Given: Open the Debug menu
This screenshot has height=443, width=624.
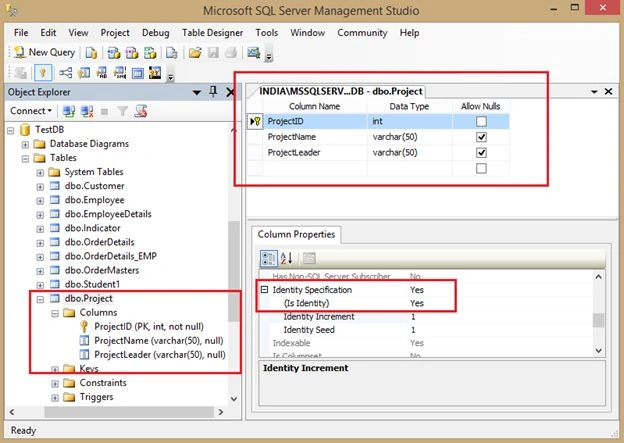Looking at the screenshot, I should click(x=156, y=33).
